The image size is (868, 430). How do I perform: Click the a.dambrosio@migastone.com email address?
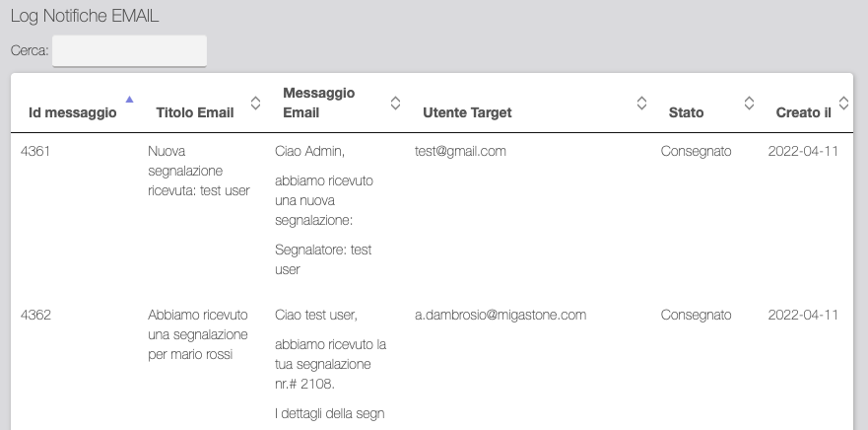[x=501, y=316]
